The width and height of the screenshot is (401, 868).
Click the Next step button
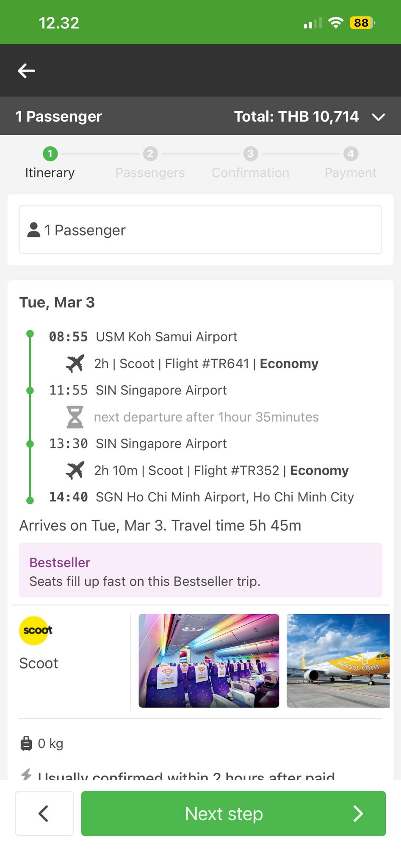tap(233, 813)
